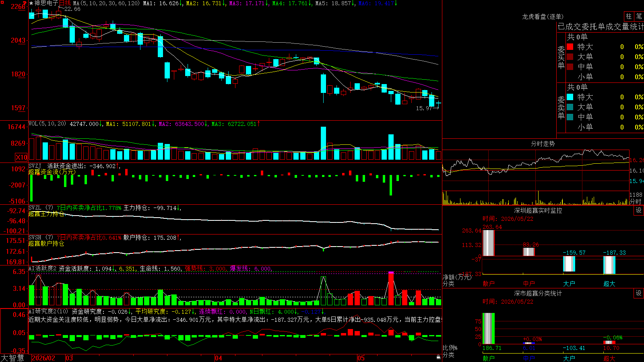The width and height of the screenshot is (644, 362).
Task: Click the 龙虎看盘(逐单) panel title
Action: (x=543, y=16)
